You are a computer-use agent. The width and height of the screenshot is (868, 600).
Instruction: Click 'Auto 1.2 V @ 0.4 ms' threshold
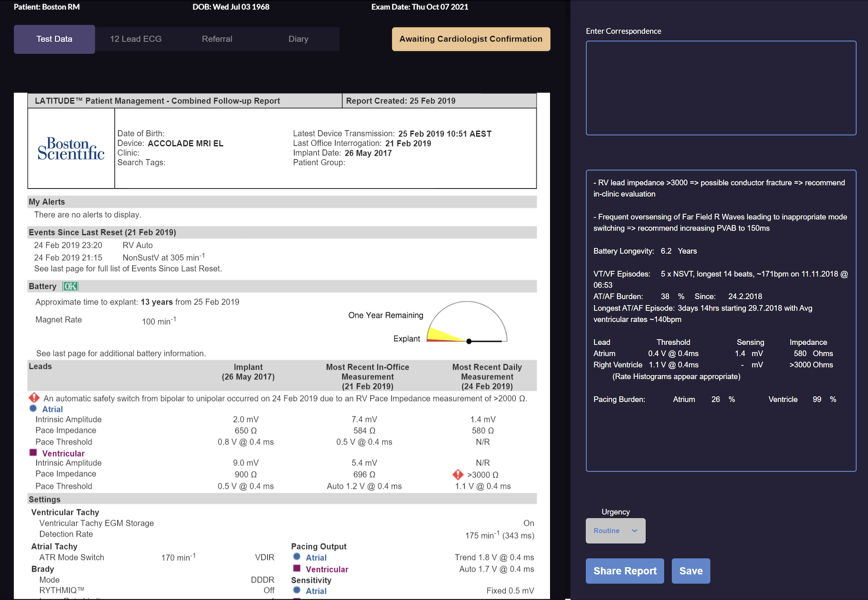coord(364,486)
